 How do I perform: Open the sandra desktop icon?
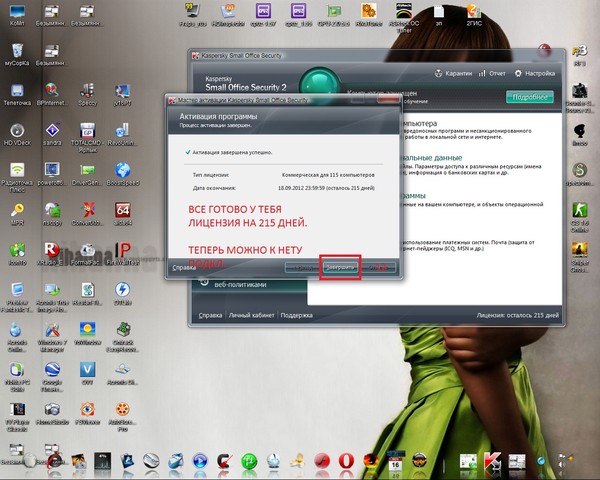(52, 134)
